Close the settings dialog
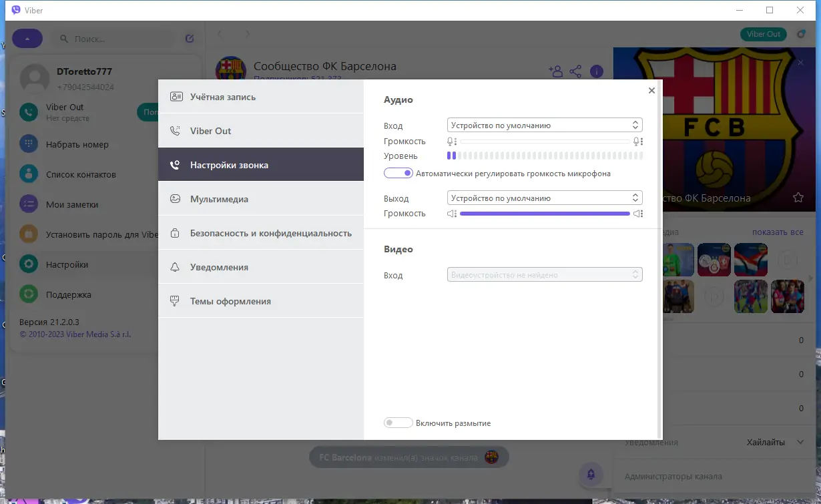Image resolution: width=821 pixels, height=504 pixels. point(651,91)
